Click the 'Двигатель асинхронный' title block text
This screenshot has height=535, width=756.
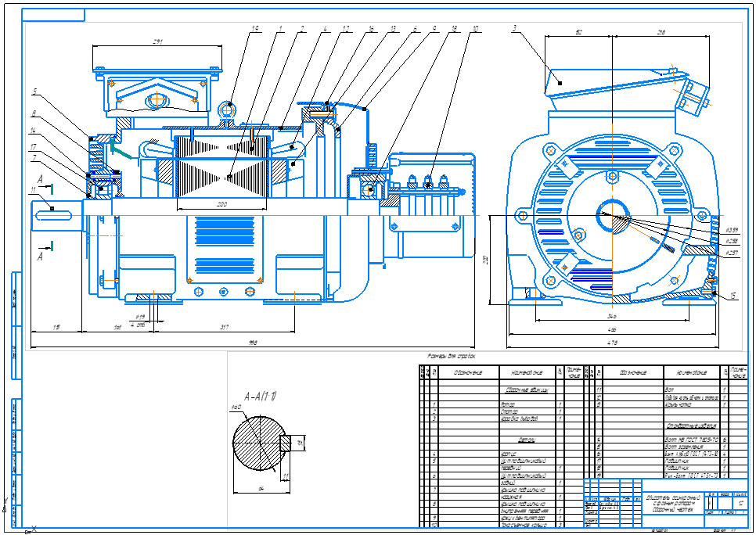tap(673, 498)
